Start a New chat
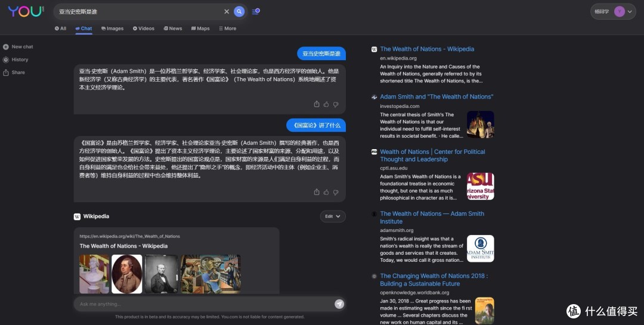644x325 pixels. point(18,47)
